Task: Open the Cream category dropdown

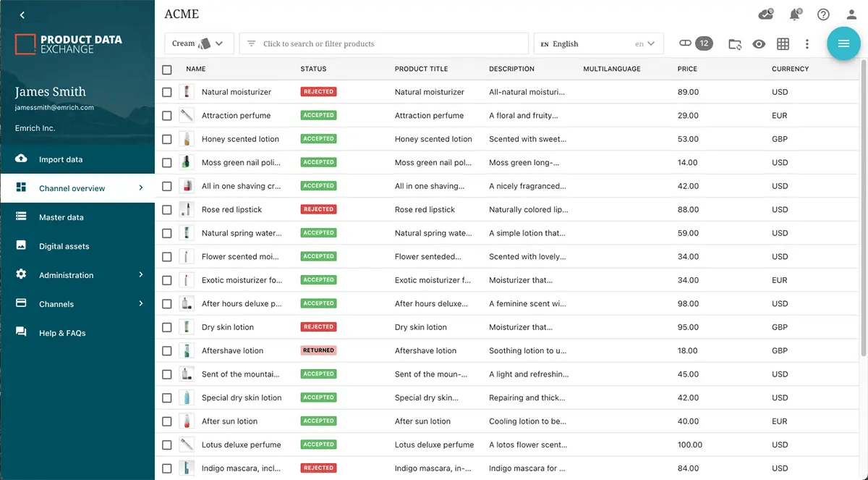Action: [199, 43]
